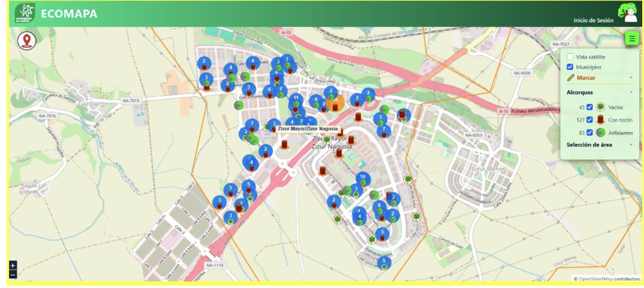The height and width of the screenshot is (288, 644).
Task: Click the Con tocón stump legend icon
Action: pyautogui.click(x=601, y=120)
